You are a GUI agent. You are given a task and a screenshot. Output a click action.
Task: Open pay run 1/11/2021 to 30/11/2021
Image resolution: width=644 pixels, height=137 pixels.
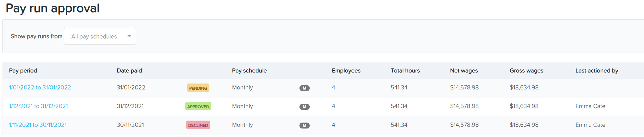point(38,125)
